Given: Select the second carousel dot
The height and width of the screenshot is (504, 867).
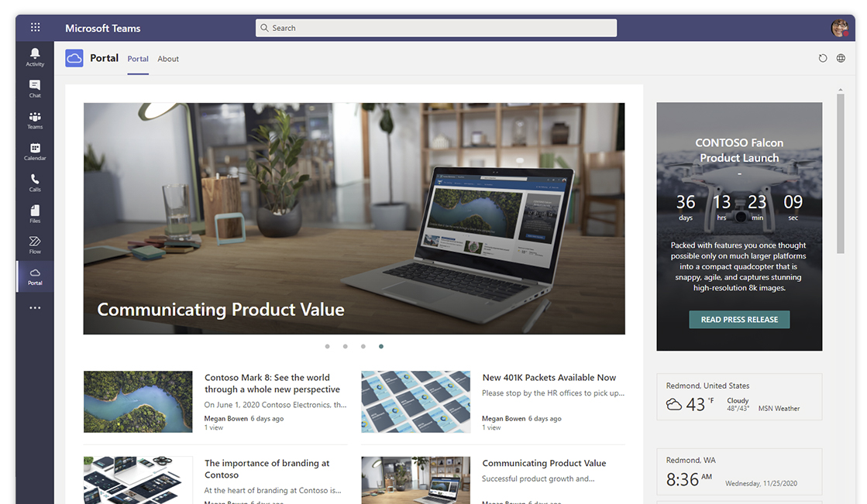Looking at the screenshot, I should point(345,347).
